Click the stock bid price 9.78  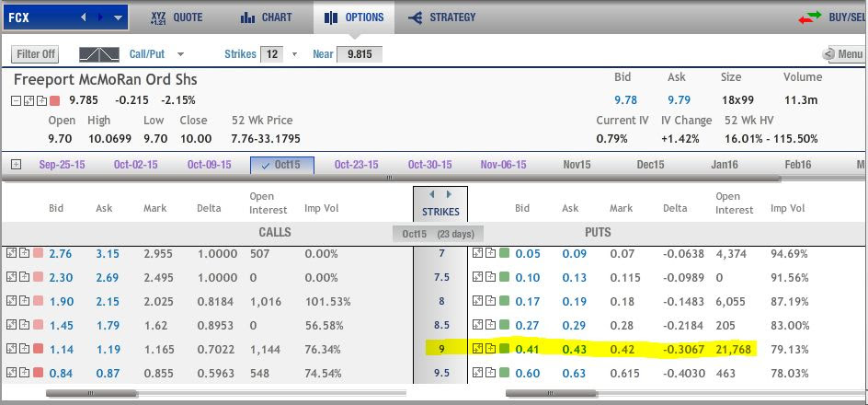(x=625, y=100)
